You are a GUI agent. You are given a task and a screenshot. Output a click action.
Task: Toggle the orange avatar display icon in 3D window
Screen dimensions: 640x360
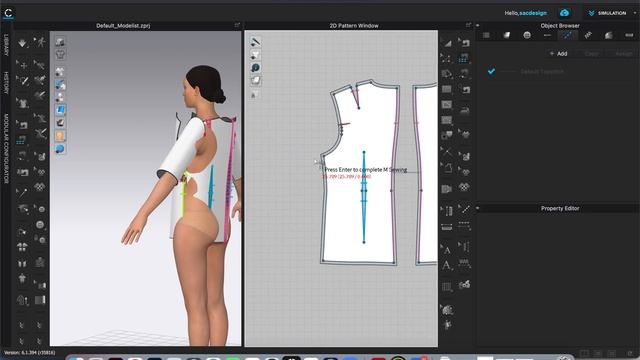tap(60, 136)
